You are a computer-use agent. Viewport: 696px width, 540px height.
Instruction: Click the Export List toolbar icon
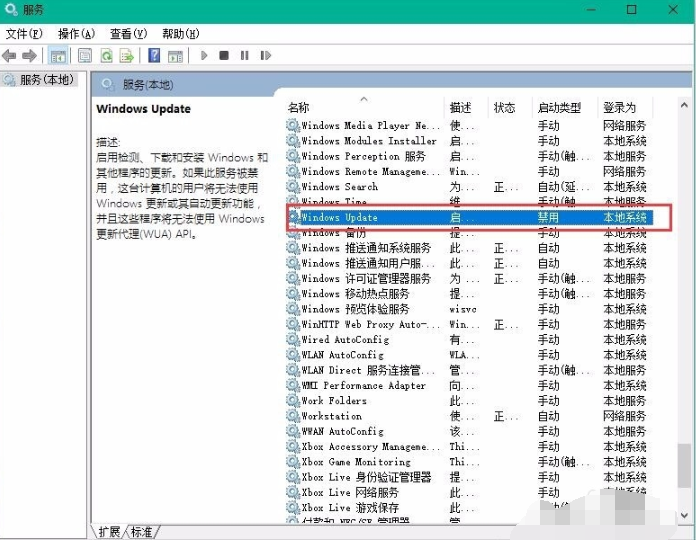click(127, 56)
